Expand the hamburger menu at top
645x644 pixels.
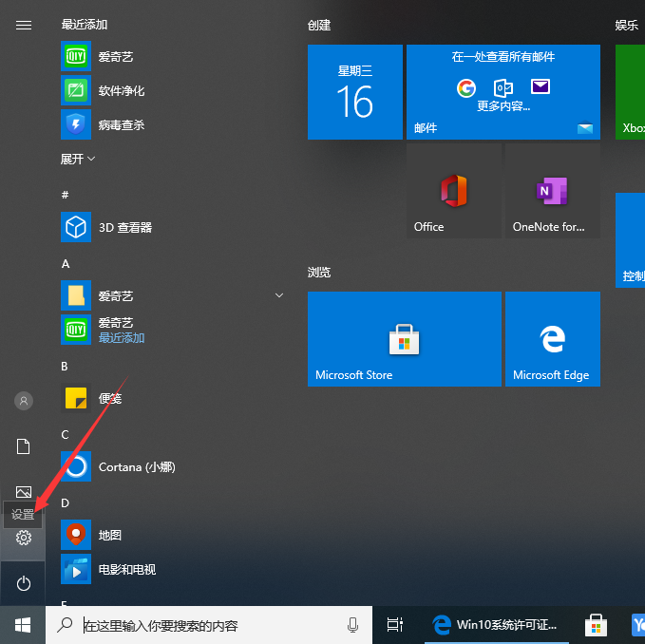24,25
